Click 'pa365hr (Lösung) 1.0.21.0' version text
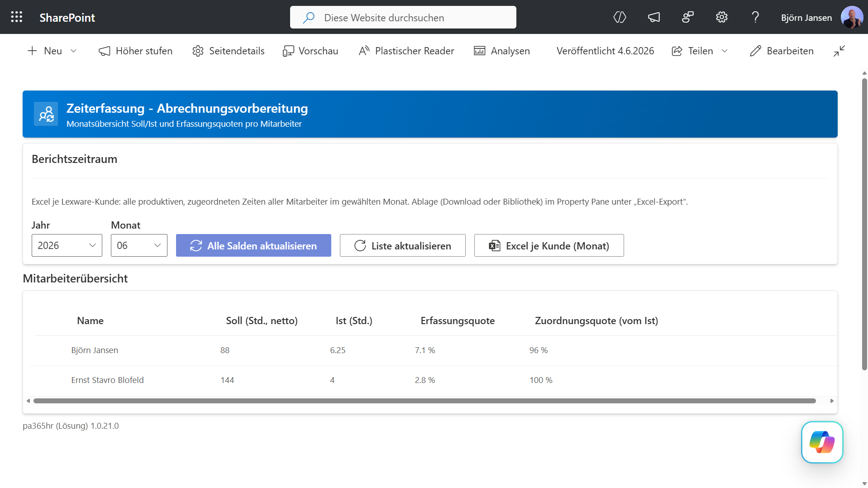The image size is (868, 488). [x=71, y=426]
